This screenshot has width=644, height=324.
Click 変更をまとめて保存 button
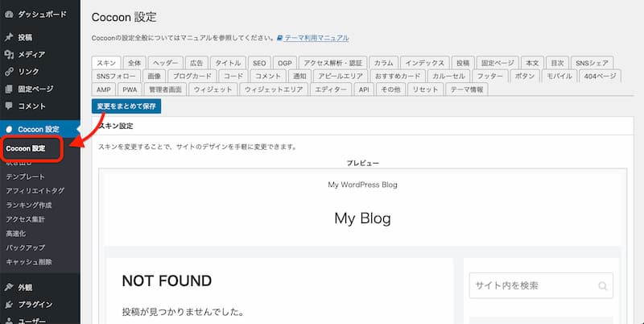tap(126, 106)
